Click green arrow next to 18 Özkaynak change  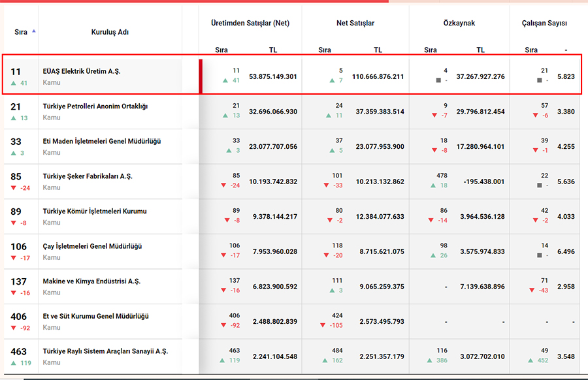coord(433,185)
